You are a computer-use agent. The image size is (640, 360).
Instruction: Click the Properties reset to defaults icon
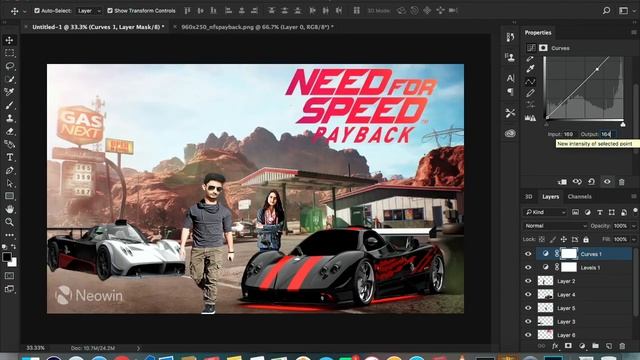point(591,182)
